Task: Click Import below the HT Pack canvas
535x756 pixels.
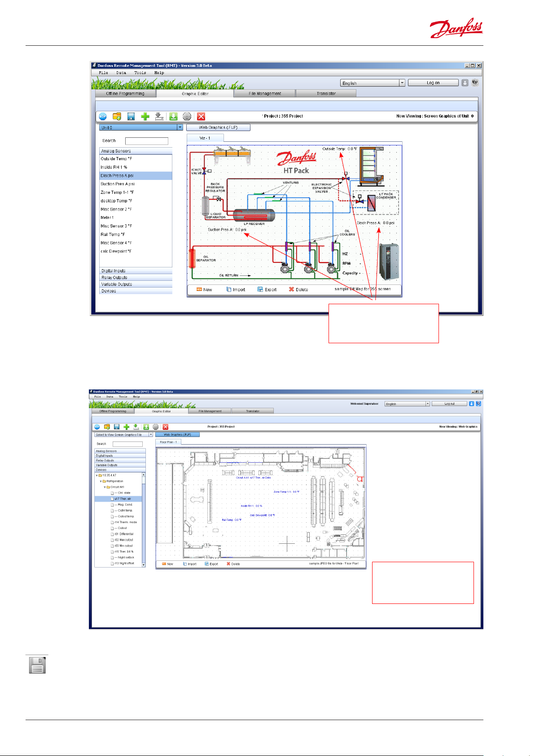Action: tap(236, 290)
